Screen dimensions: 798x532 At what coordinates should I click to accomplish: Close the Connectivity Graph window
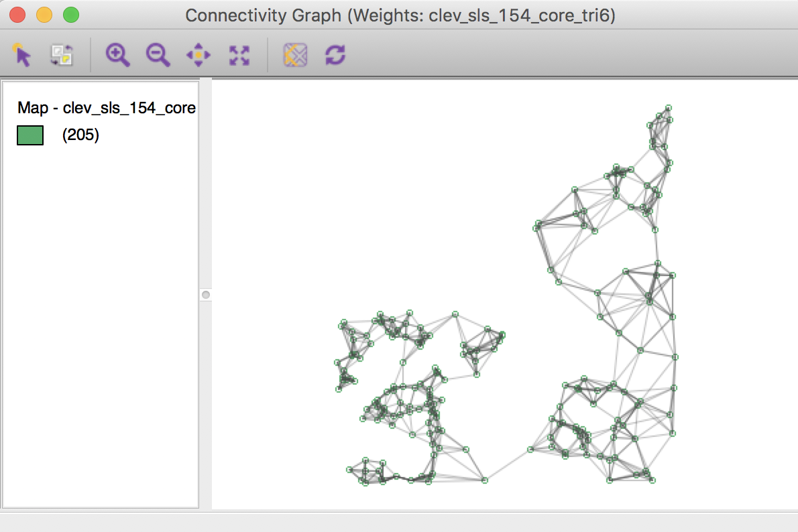click(17, 15)
